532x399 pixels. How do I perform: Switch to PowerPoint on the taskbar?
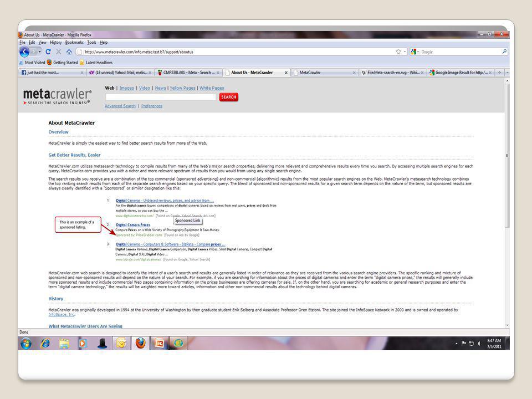click(160, 344)
